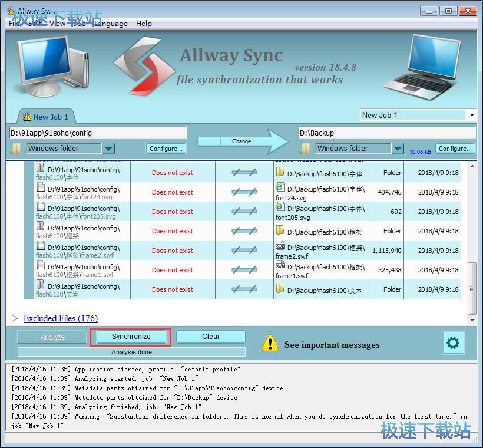Click the yellow warning triangle icon
Image resolution: width=483 pixels, height=448 pixels.
point(270,343)
